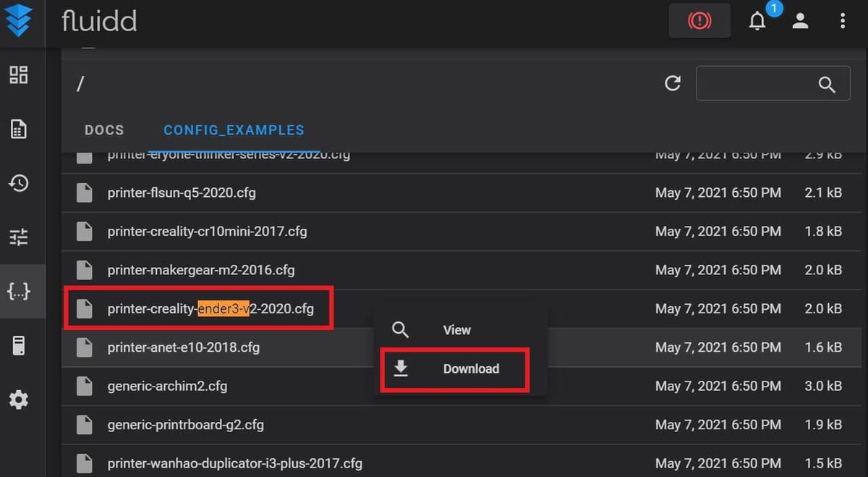Screen dimensions: 868x477
Task: Open the Dashboard sidebar icon
Action: [x=18, y=75]
